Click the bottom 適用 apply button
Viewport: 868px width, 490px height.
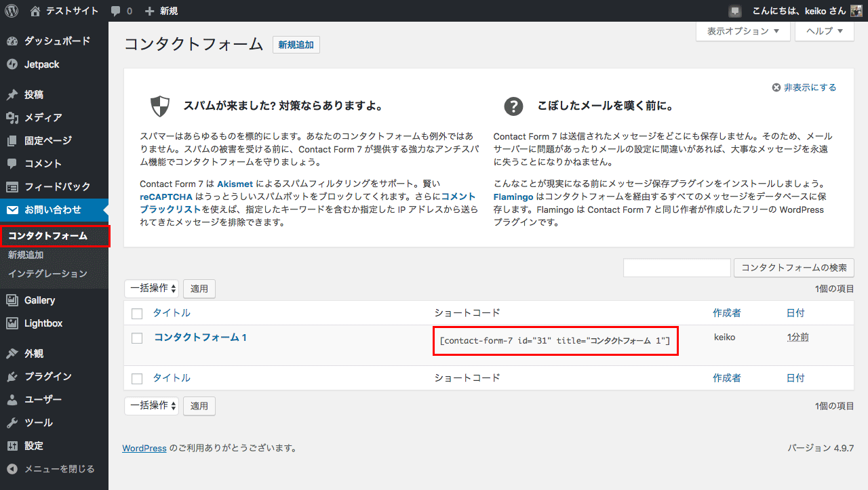(x=199, y=406)
